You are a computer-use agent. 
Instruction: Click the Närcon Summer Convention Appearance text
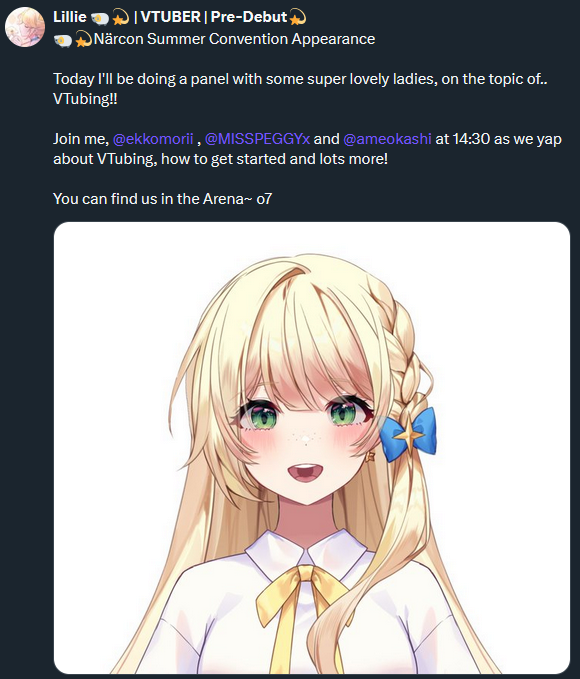pyautogui.click(x=234, y=39)
